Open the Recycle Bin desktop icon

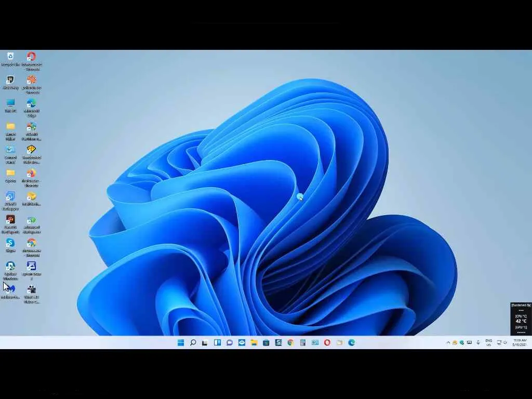tap(10, 59)
